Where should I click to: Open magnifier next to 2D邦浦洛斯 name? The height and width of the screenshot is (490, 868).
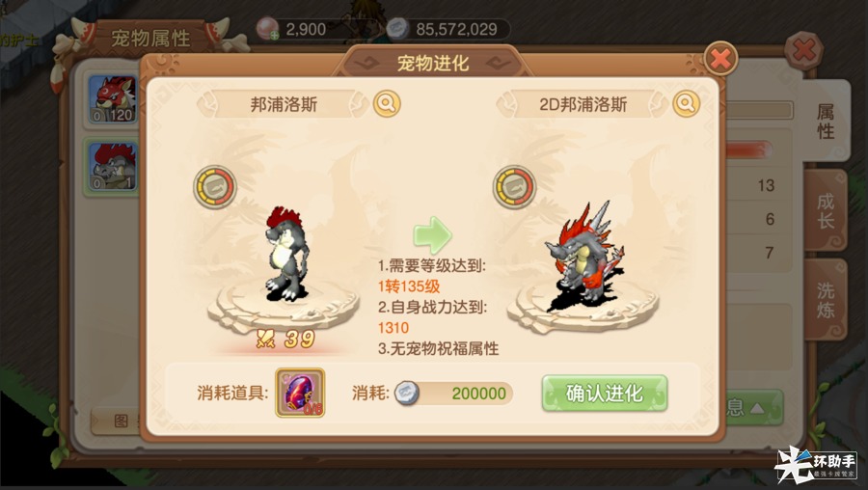(x=686, y=103)
